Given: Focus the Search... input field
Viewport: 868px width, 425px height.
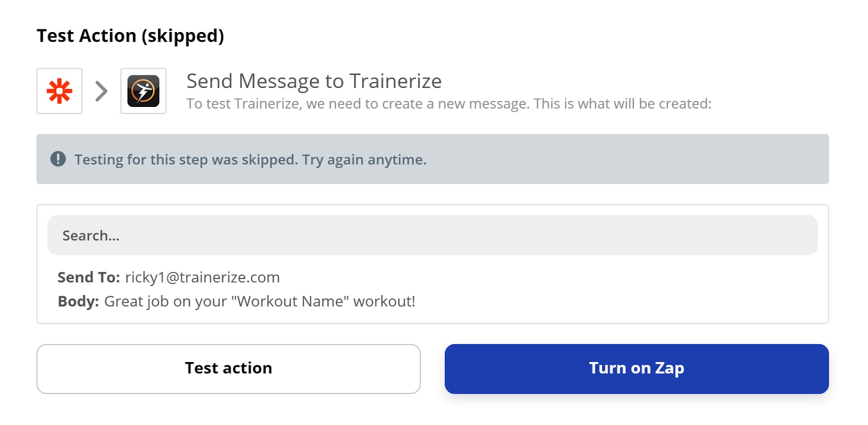Looking at the screenshot, I should 432,235.
